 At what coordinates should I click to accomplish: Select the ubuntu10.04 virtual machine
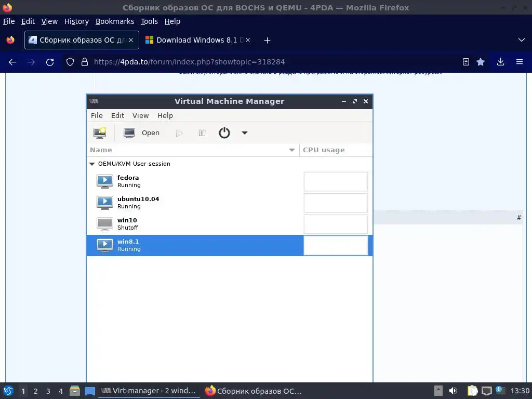point(229,203)
